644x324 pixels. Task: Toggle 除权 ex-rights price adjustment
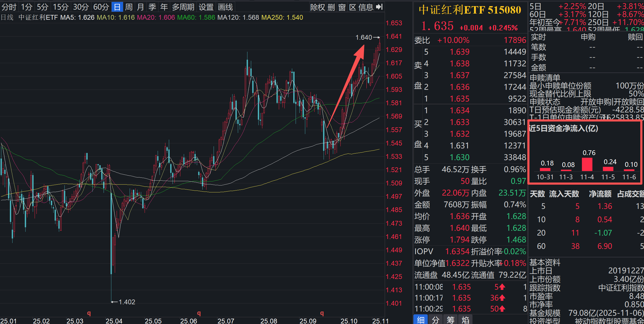click(317, 7)
